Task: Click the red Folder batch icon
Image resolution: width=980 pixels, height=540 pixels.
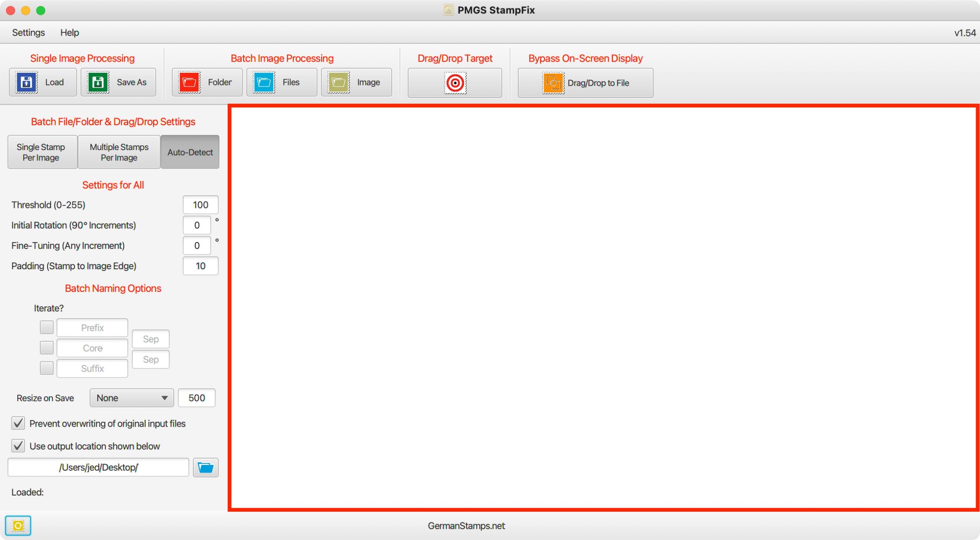Action: tap(189, 82)
